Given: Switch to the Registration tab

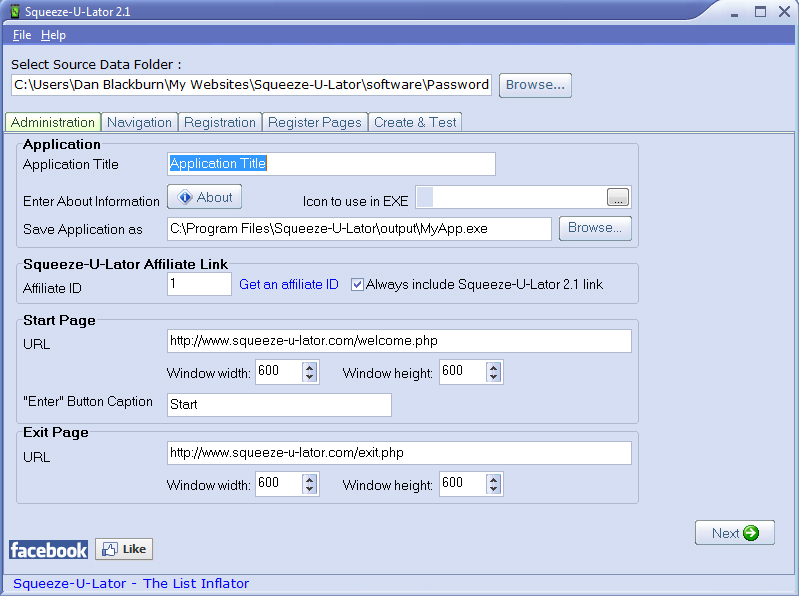Looking at the screenshot, I should (x=220, y=122).
